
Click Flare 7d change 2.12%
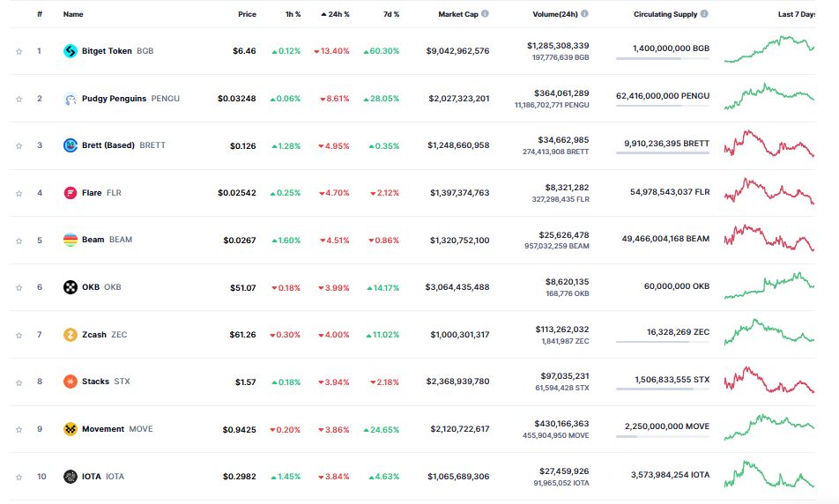[385, 193]
